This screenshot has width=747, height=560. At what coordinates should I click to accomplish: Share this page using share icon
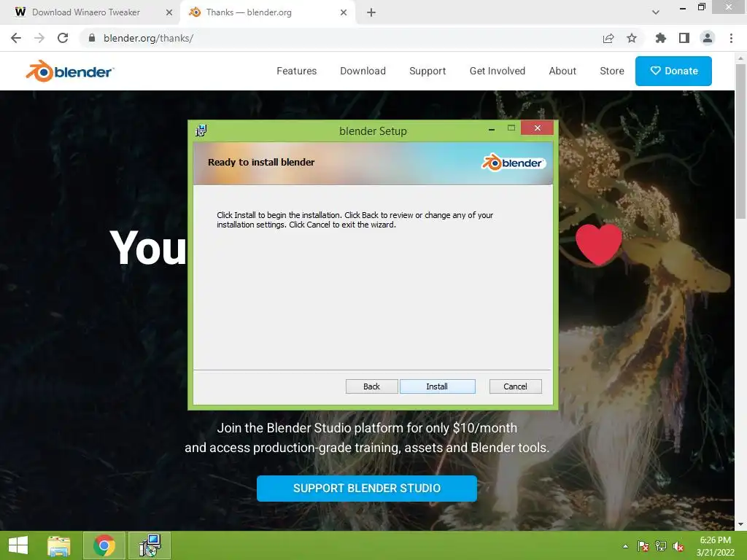coord(608,38)
